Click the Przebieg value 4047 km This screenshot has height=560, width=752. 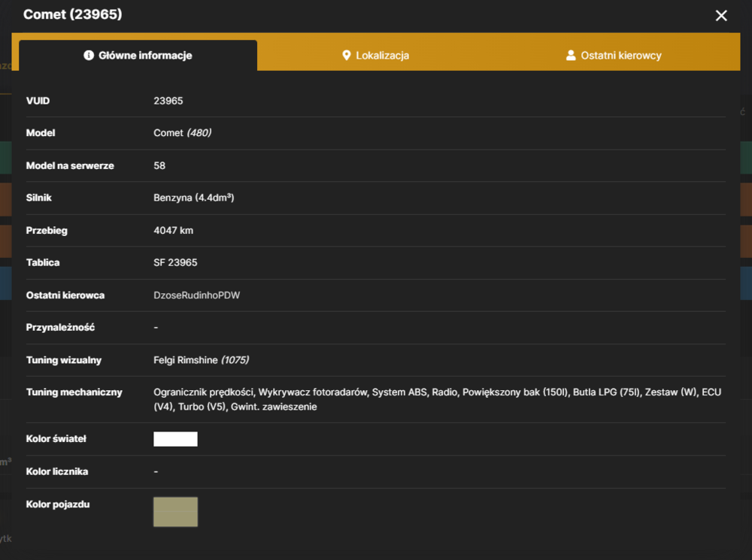[173, 231]
